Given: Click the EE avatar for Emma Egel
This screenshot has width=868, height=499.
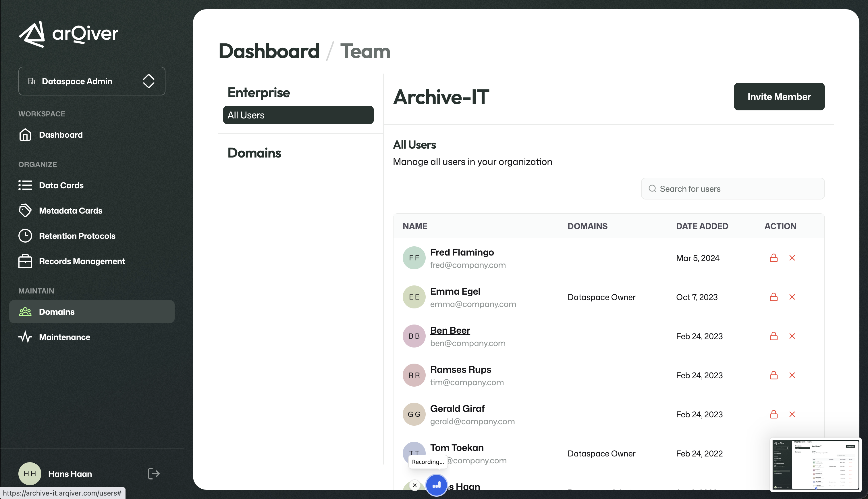Looking at the screenshot, I should [414, 297].
